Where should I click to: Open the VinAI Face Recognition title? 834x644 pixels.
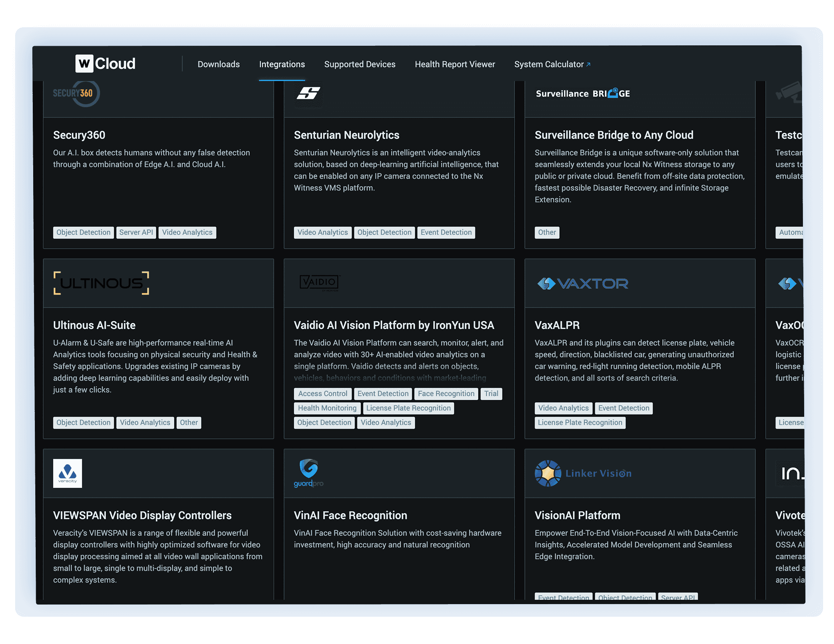click(351, 516)
